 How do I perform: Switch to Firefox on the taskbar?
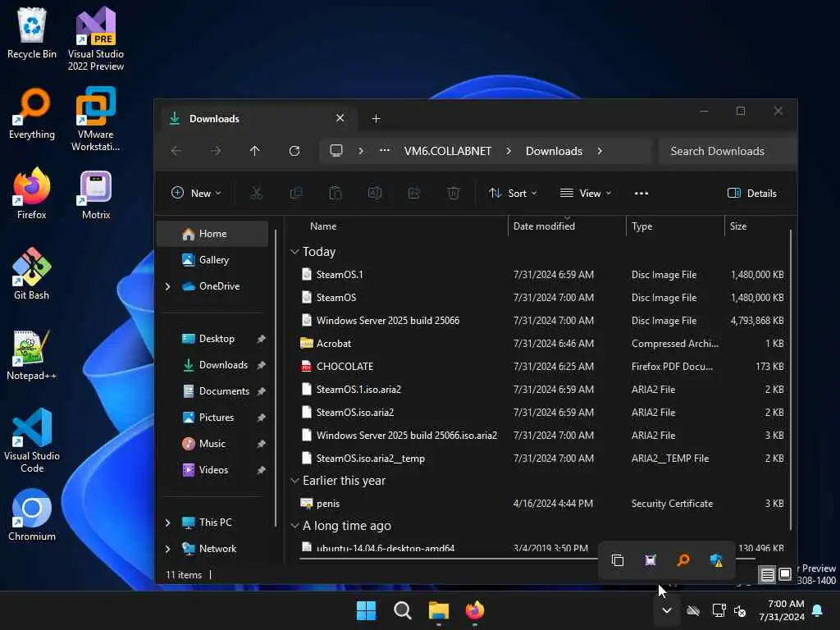pyautogui.click(x=475, y=610)
